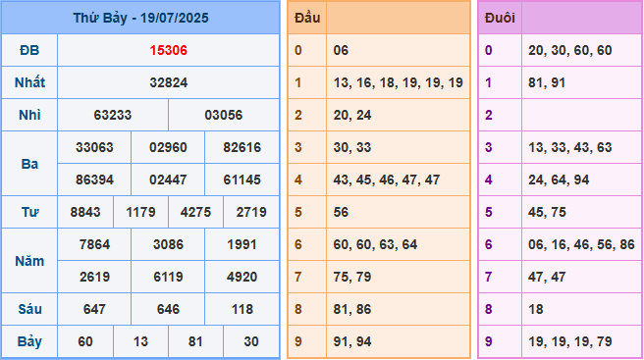The image size is (644, 360).
Task: Click Đuôi row 4 values 24, 64, 94
Action: pyautogui.click(x=559, y=180)
